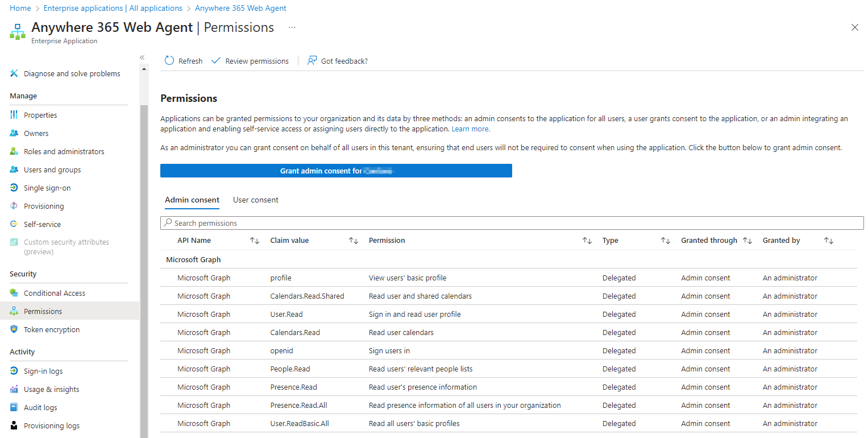Click the Provisioning icon in Manage section
Viewport: 868px width, 438px height.
(x=14, y=206)
